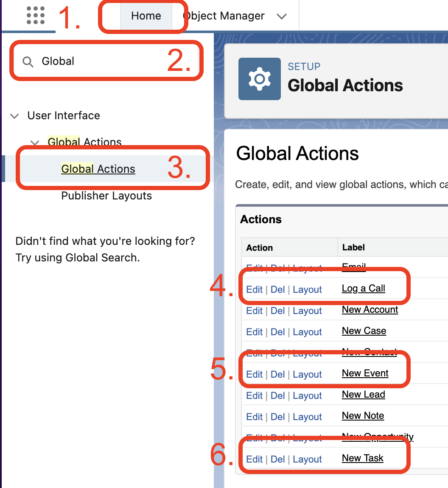This screenshot has width=448, height=488.
Task: Open the Object Manager tab
Action: pyautogui.click(x=224, y=16)
